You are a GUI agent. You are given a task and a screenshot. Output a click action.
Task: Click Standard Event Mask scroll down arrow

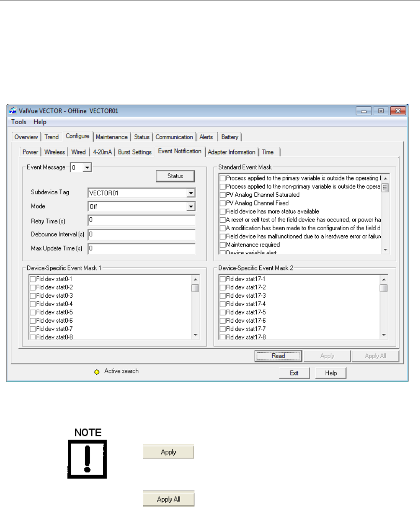(x=385, y=250)
